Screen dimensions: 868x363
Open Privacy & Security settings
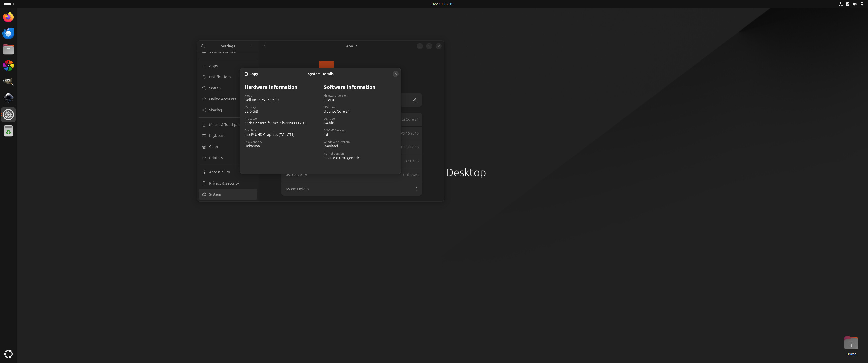(224, 183)
